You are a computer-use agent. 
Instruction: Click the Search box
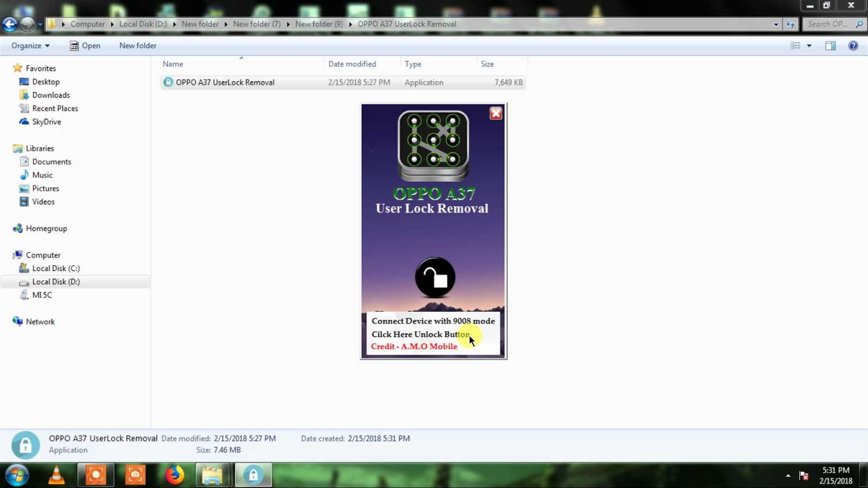coord(833,24)
